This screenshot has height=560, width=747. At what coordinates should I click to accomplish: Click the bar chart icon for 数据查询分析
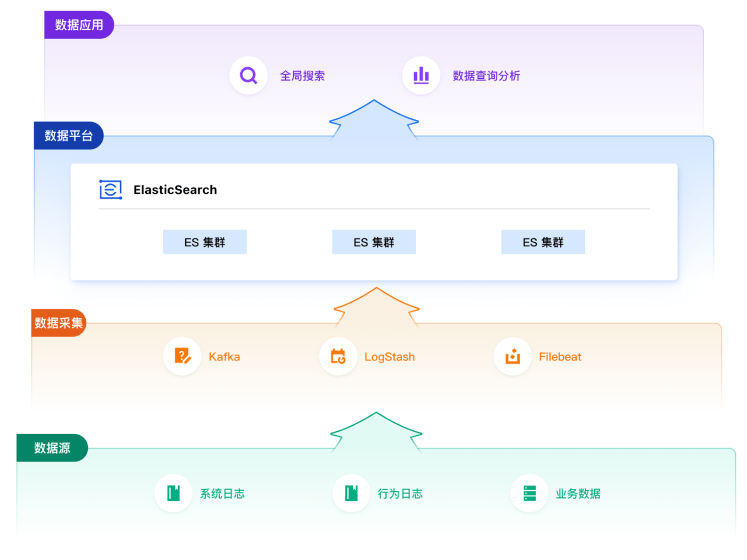tap(421, 75)
